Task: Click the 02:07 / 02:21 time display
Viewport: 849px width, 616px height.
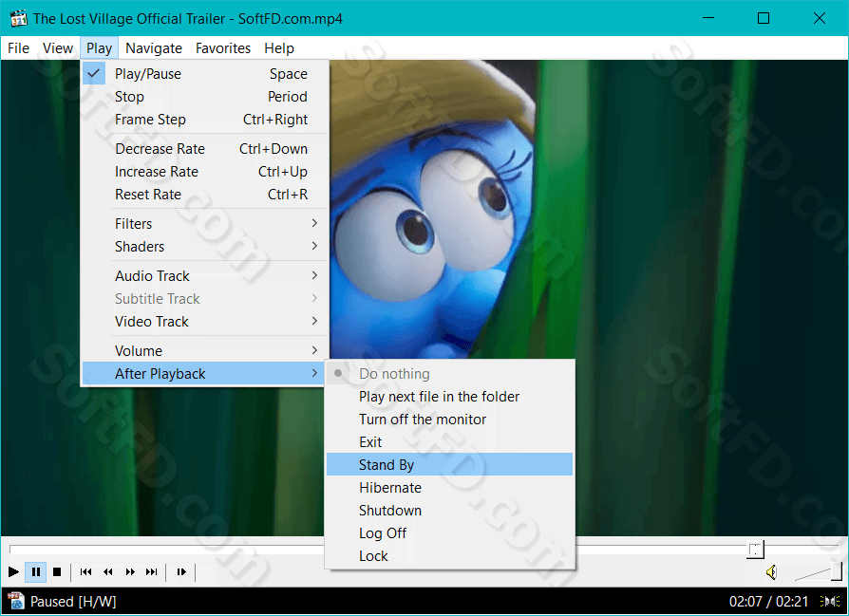Action: pos(768,602)
